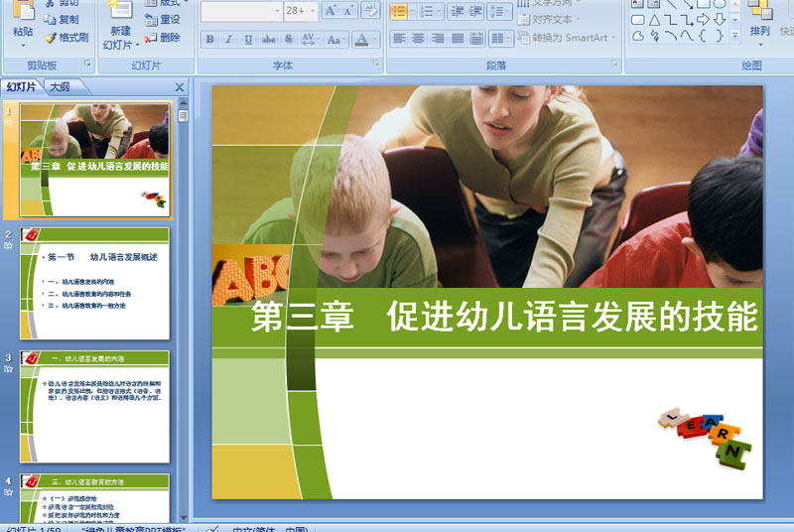The height and width of the screenshot is (532, 794).
Task: Click 转换为 SmartArt button
Action: [x=567, y=38]
